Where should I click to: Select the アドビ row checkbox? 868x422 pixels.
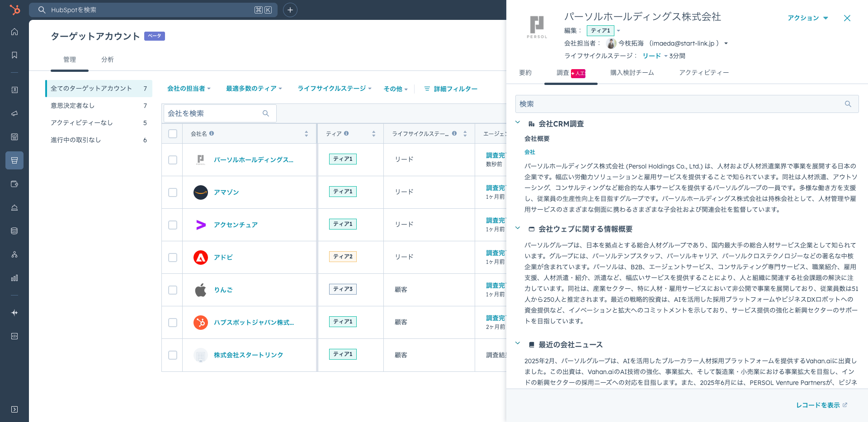[x=173, y=258]
